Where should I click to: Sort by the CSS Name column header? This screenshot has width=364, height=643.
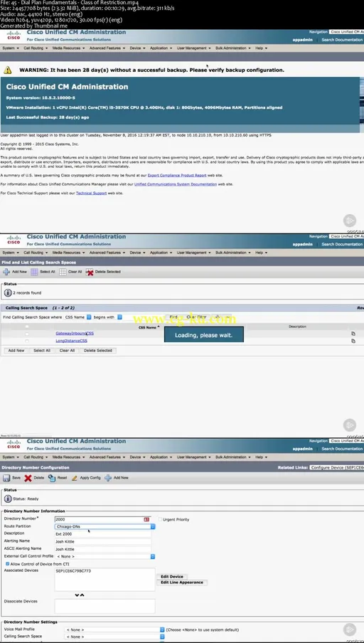(149, 328)
